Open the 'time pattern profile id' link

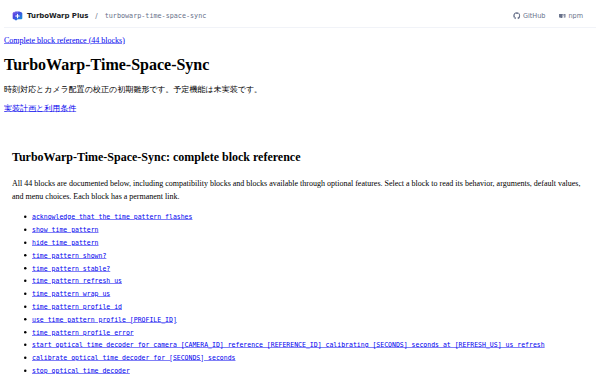[77, 307]
